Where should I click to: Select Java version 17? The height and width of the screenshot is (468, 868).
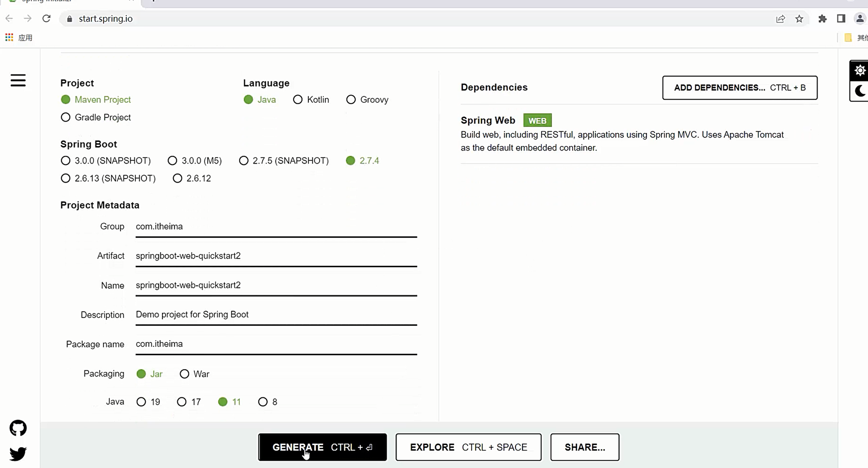tap(189, 402)
